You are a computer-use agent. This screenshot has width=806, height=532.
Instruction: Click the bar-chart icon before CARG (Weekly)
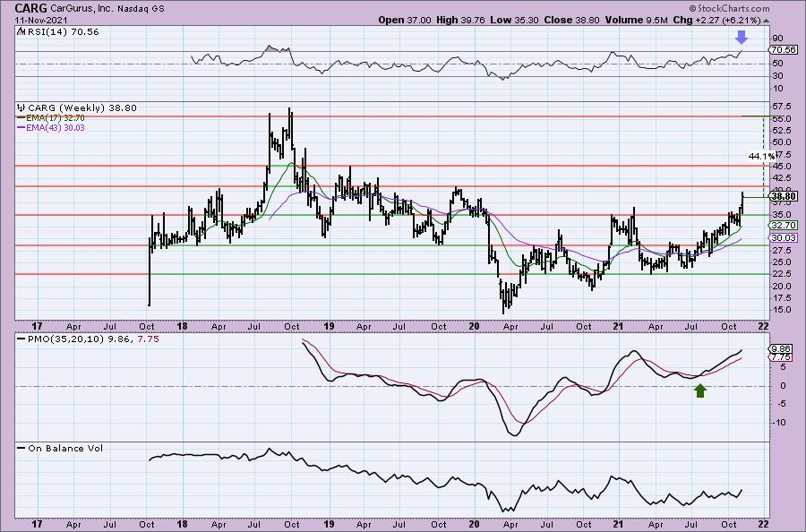tap(21, 108)
